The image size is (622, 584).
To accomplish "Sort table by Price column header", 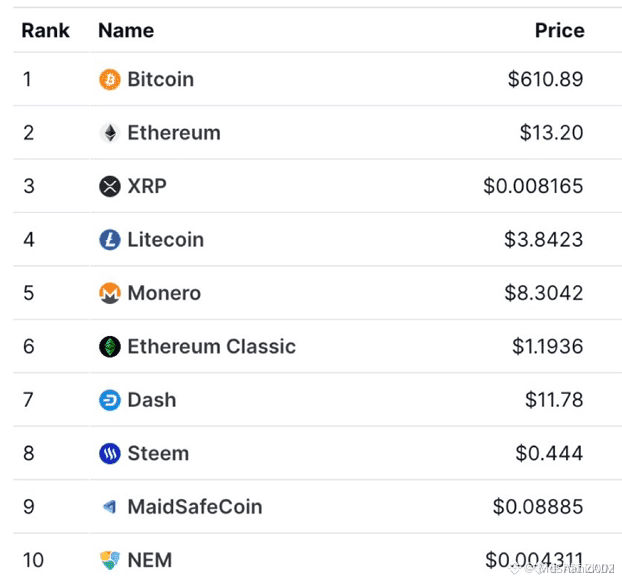I will [x=560, y=31].
